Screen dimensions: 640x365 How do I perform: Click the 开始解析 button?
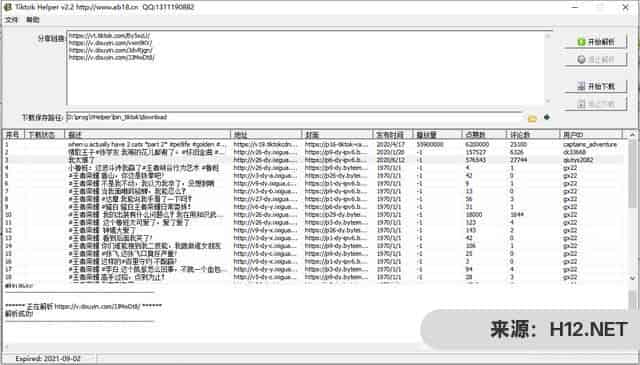(x=596, y=42)
